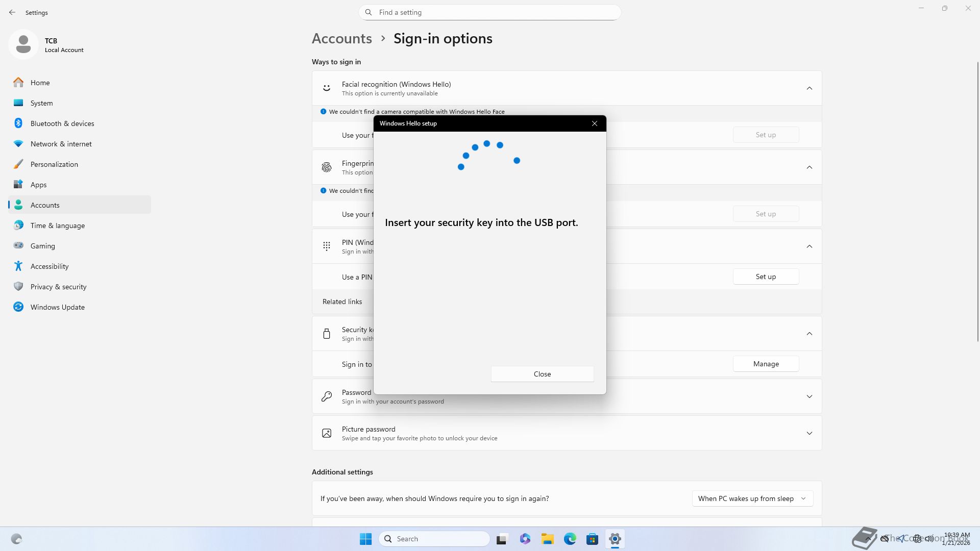Open File Explorer from taskbar
This screenshot has height=551, width=980.
547,539
